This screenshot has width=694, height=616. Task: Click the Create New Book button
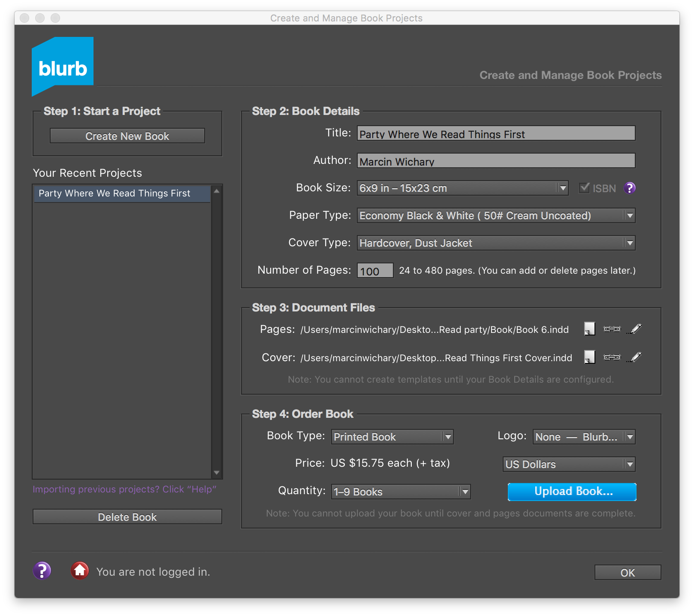coord(127,136)
